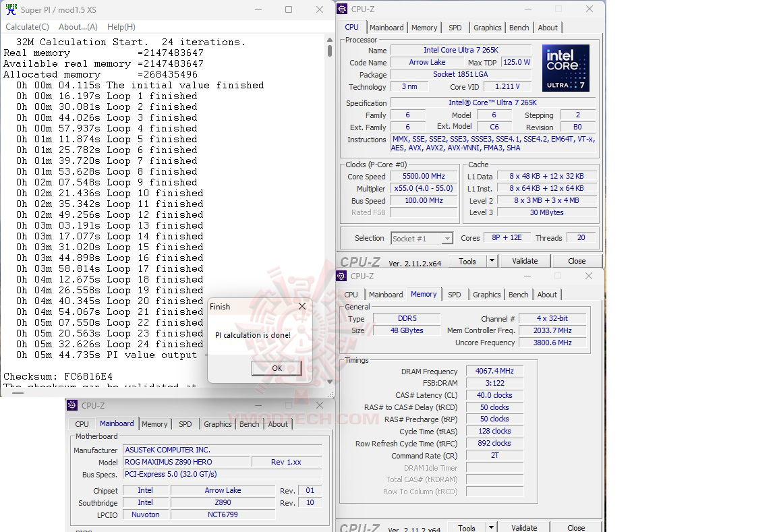Click the Level 3 cache 30 MBytes value
Viewport: 777px width, 532px height.
point(546,212)
